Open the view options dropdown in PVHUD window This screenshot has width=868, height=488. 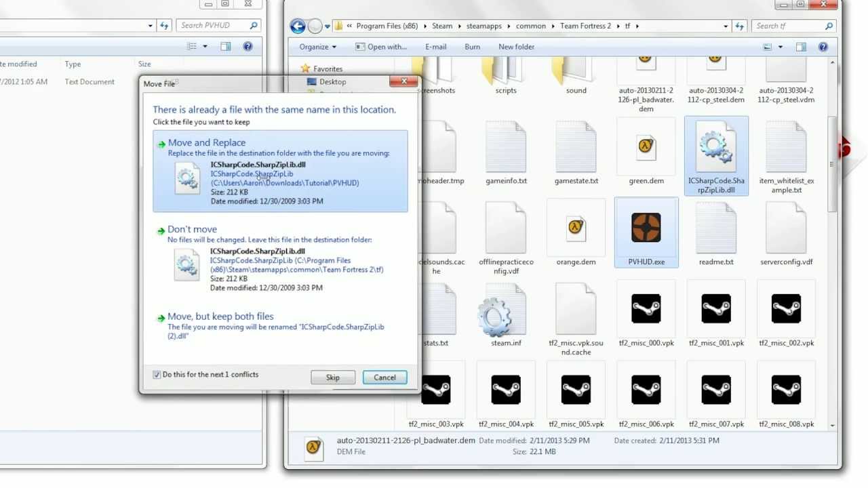pyautogui.click(x=204, y=46)
